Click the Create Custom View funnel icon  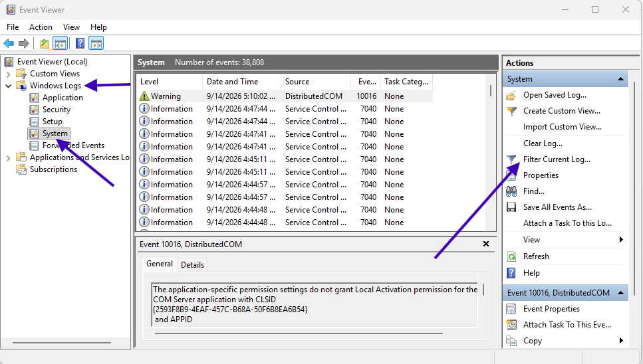click(x=511, y=111)
